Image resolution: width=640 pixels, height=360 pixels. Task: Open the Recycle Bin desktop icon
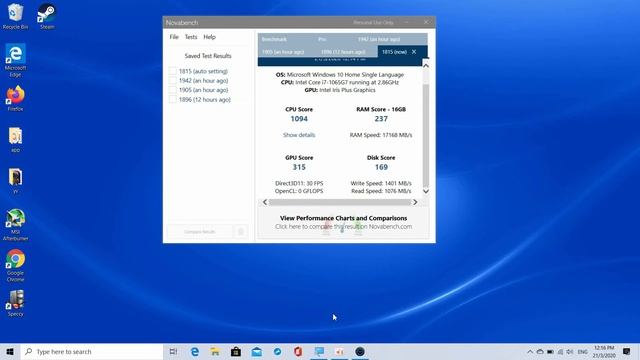pos(15,16)
